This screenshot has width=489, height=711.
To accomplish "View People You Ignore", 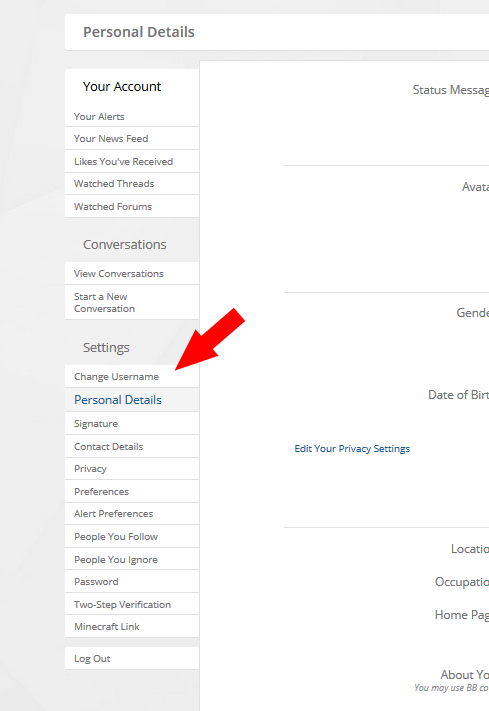I will 132,560.
